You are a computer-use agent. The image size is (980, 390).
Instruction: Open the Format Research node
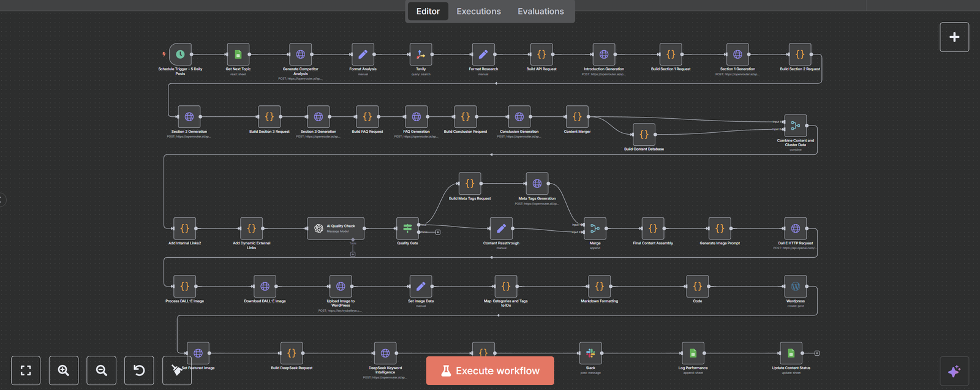483,54
